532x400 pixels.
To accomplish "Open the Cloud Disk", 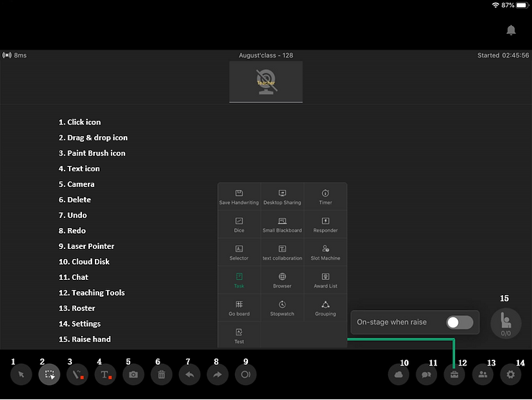I will click(399, 375).
